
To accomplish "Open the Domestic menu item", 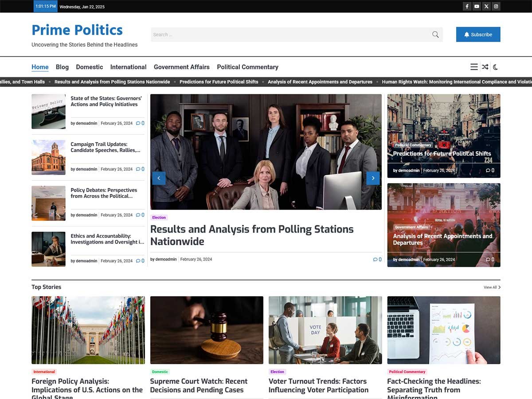I will click(90, 67).
